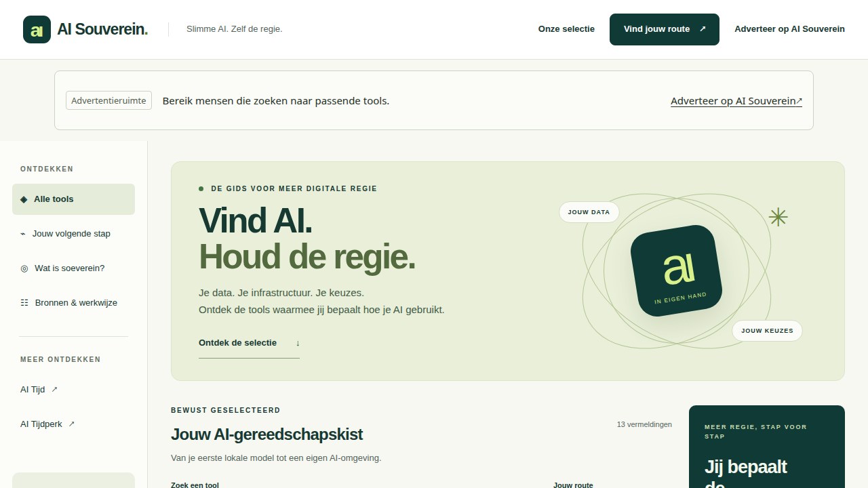Click the Slimme AI. Zelf de regie. tagline
This screenshot has height=488, width=868.
[x=234, y=29]
